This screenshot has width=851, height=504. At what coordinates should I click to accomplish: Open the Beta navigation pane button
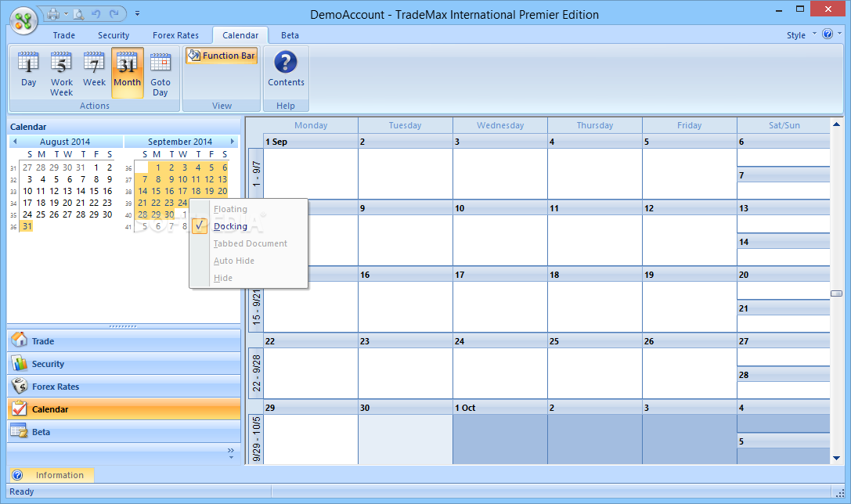pyautogui.click(x=124, y=432)
